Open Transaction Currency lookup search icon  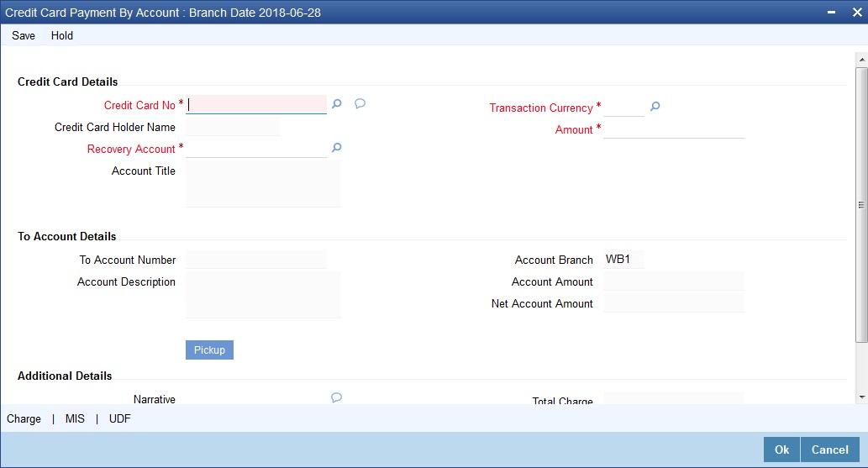655,107
